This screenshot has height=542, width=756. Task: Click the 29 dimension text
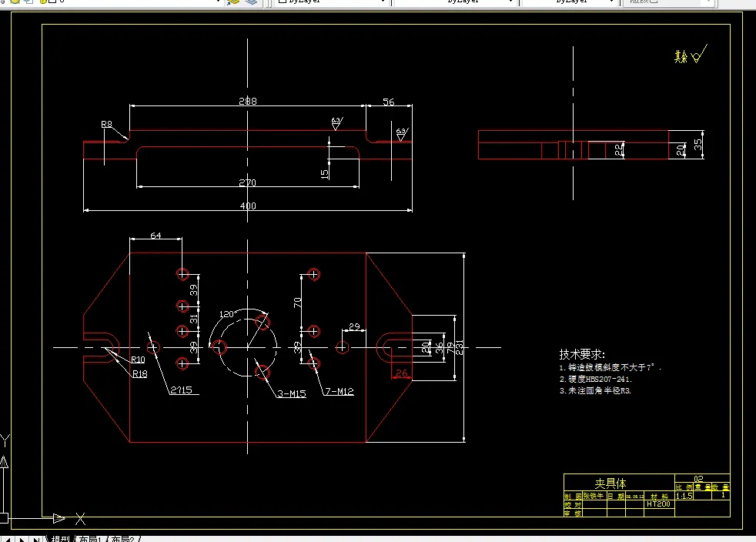click(354, 326)
